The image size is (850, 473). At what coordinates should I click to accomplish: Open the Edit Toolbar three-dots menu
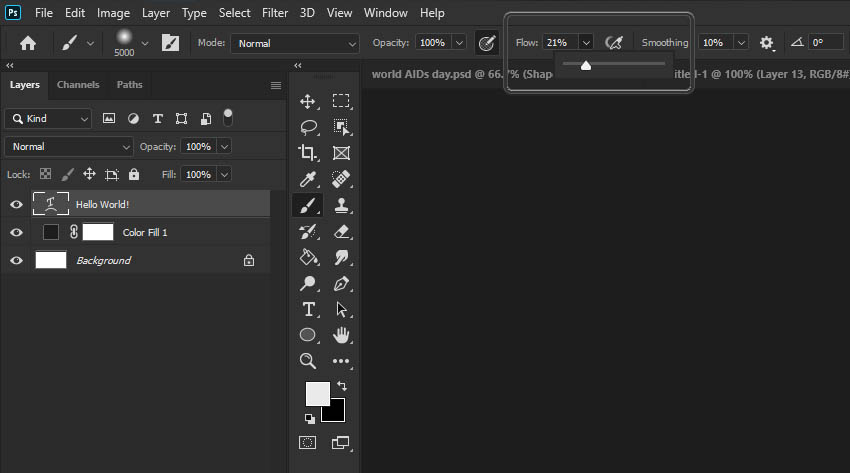341,361
